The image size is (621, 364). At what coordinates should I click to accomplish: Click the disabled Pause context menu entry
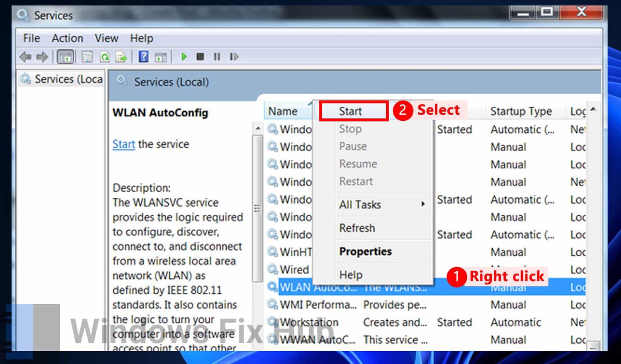click(353, 146)
